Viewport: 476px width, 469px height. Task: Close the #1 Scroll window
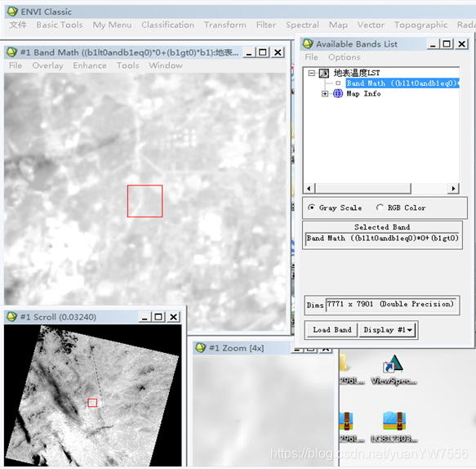tap(173, 317)
